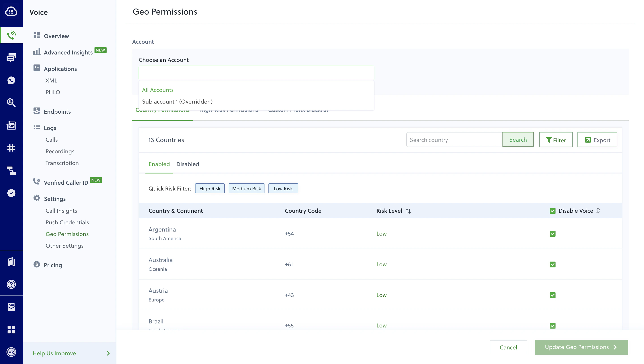
Task: Uncheck Disable Voice for Argentina
Action: [x=553, y=233]
